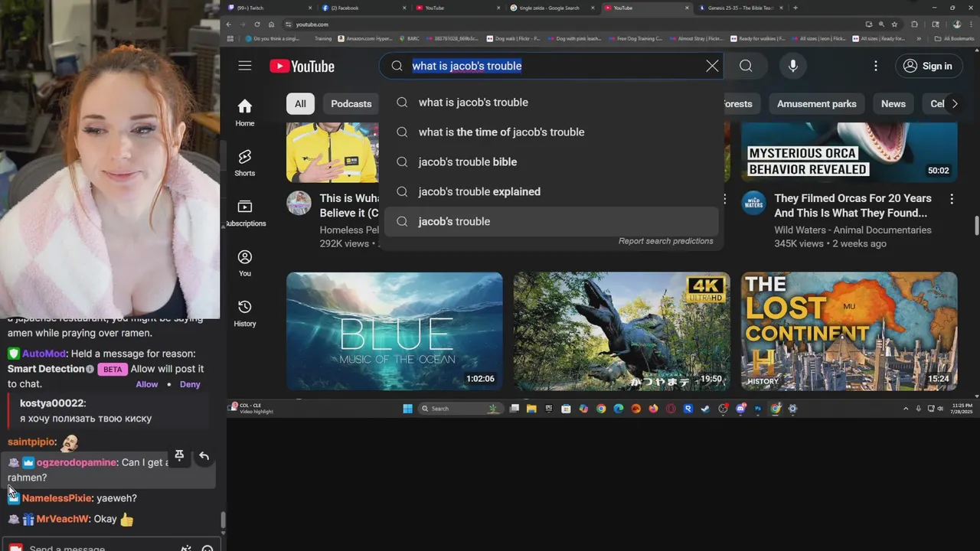Open three-dot menu for the Orcas video
Screen dimensions: 980x551
click(952, 199)
